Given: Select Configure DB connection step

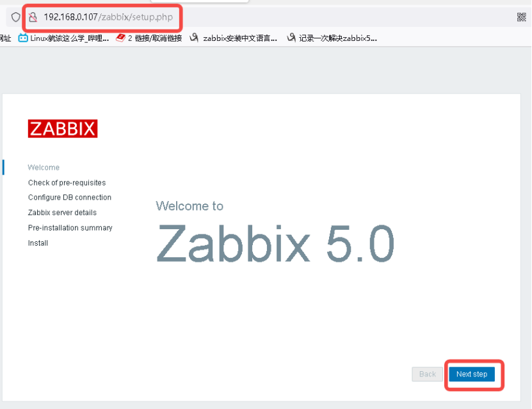Looking at the screenshot, I should point(70,197).
